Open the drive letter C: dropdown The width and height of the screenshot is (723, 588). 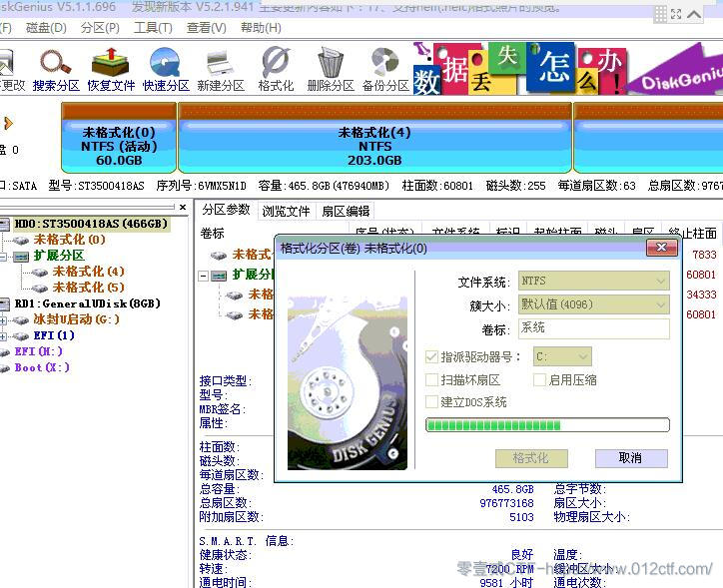tap(562, 356)
